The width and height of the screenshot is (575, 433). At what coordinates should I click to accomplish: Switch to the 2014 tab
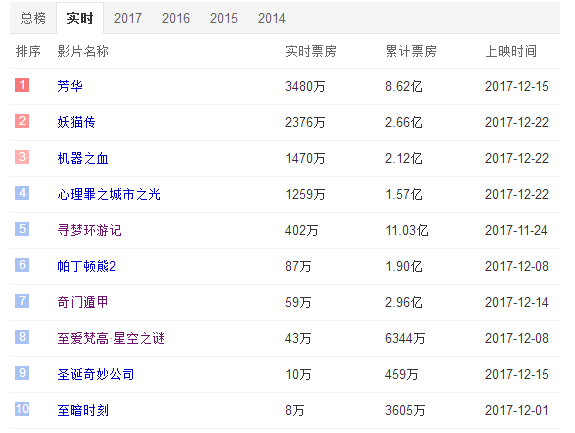tap(272, 18)
